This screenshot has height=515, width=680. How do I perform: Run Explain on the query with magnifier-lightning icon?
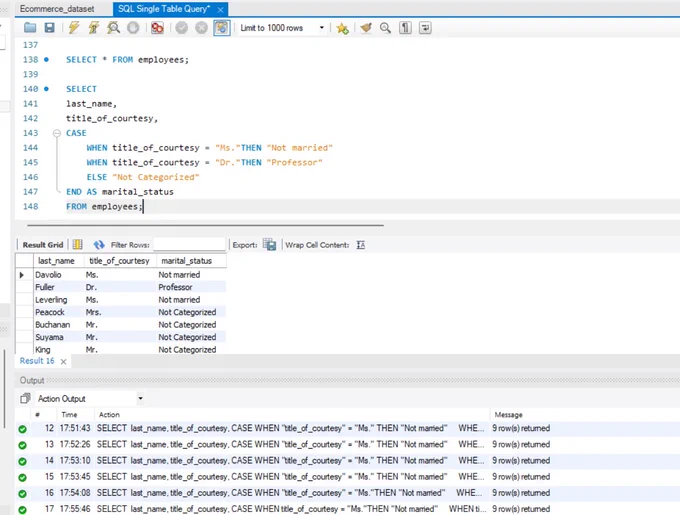point(113,28)
